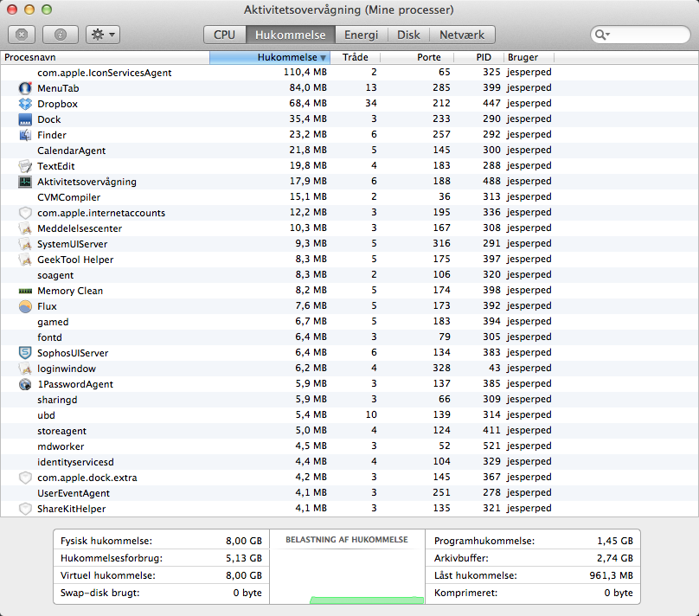699x616 pixels.
Task: Select the sharingd process row
Action: (x=349, y=400)
